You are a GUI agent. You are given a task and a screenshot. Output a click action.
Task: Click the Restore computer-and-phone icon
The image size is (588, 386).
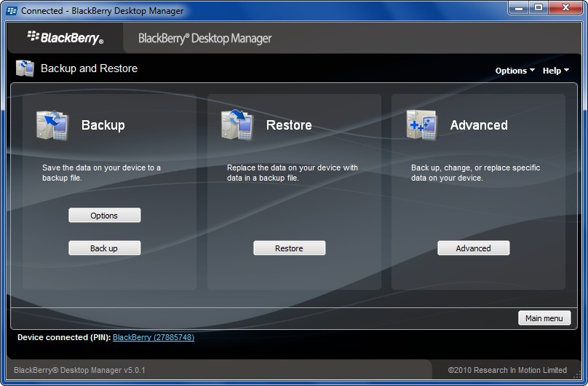[x=237, y=125]
